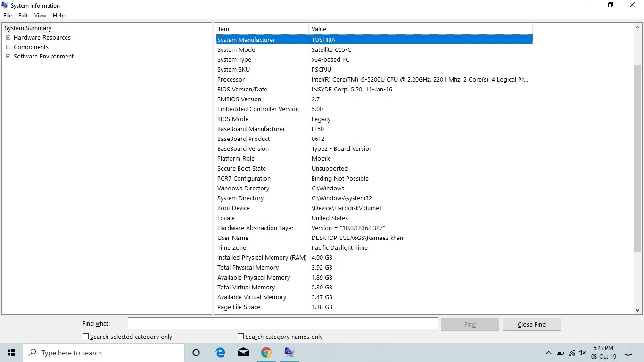The height and width of the screenshot is (362, 644).
Task: Expand the Software Environment node
Action: point(8,57)
